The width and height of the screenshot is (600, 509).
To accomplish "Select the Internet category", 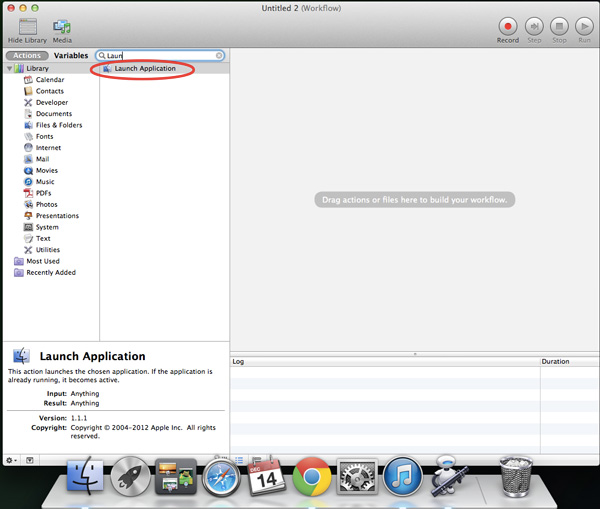I will pos(48,148).
